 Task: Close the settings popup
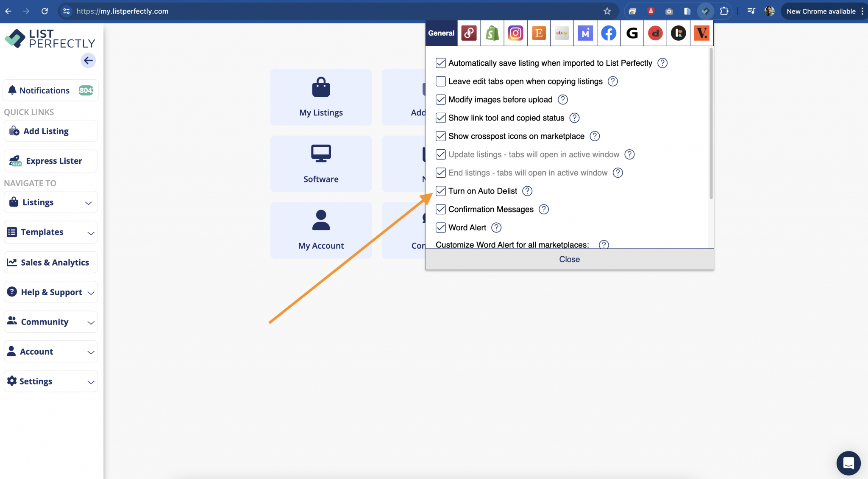(x=569, y=259)
